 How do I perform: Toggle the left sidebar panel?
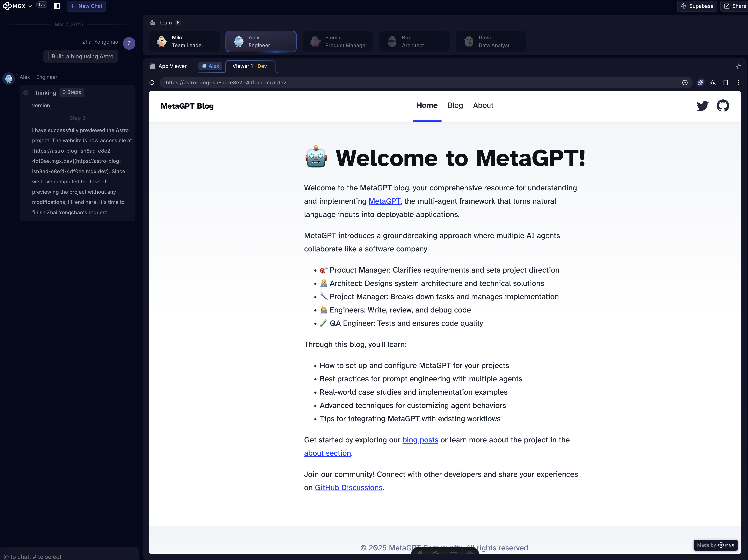click(x=57, y=6)
